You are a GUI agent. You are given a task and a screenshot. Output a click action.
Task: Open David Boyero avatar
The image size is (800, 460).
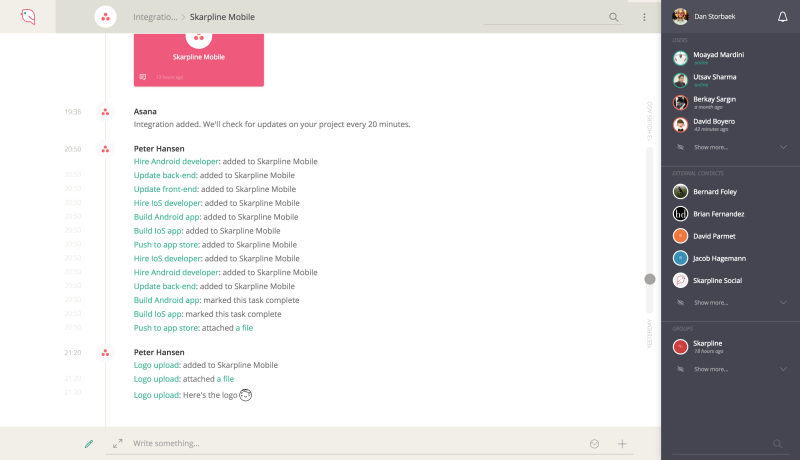coord(680,125)
